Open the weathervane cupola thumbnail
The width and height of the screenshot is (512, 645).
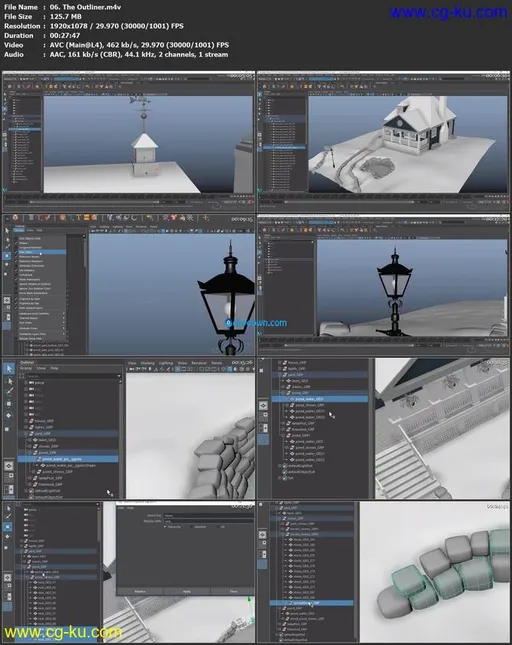coord(128,140)
